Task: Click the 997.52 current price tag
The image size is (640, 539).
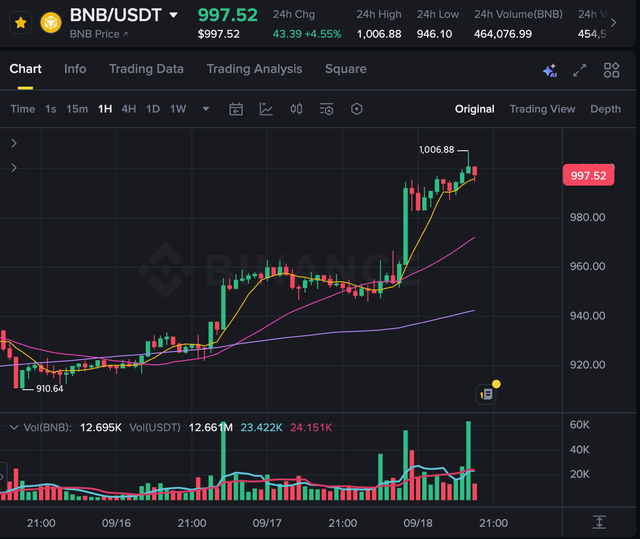Action: click(588, 175)
